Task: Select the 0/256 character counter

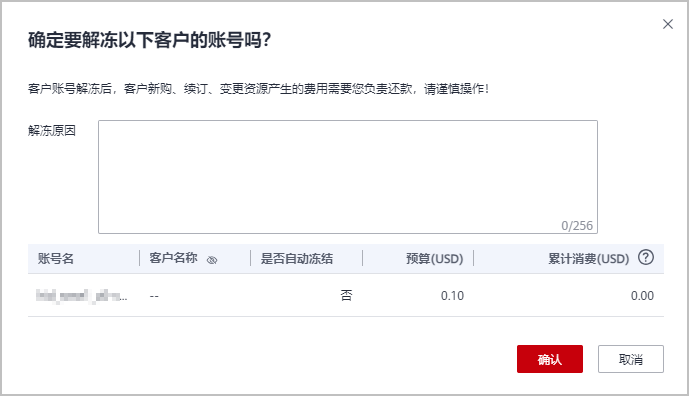Action: tap(577, 225)
